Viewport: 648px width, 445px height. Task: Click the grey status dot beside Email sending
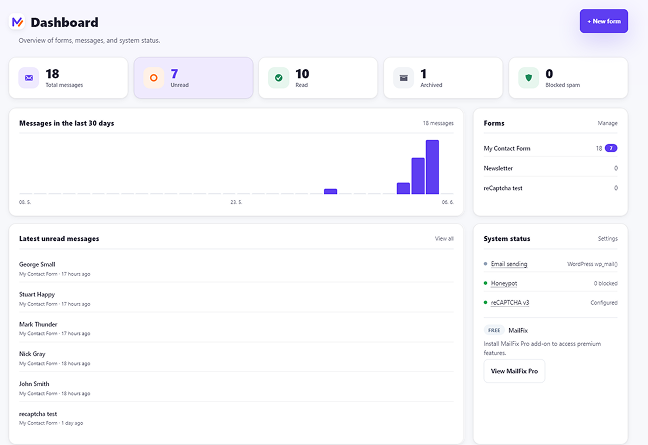485,264
